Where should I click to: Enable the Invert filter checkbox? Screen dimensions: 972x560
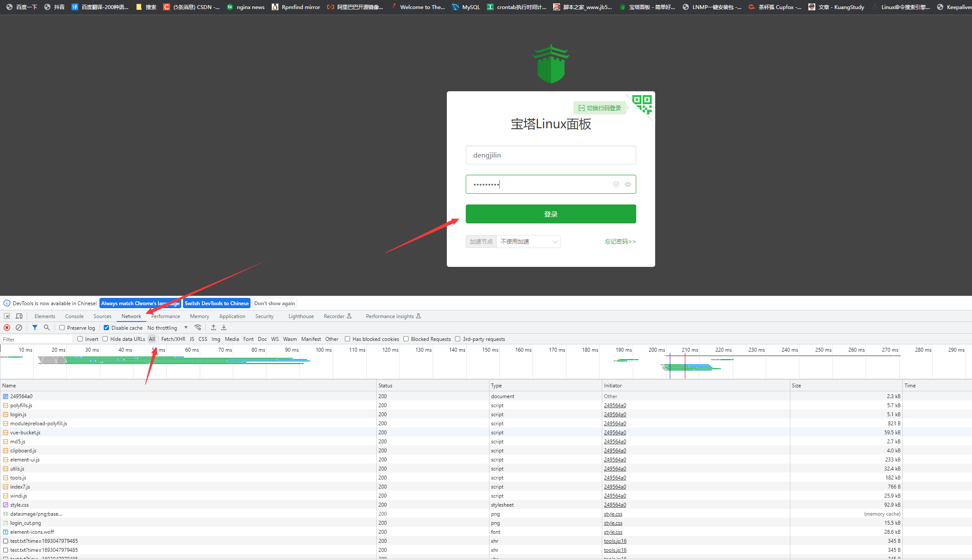80,339
